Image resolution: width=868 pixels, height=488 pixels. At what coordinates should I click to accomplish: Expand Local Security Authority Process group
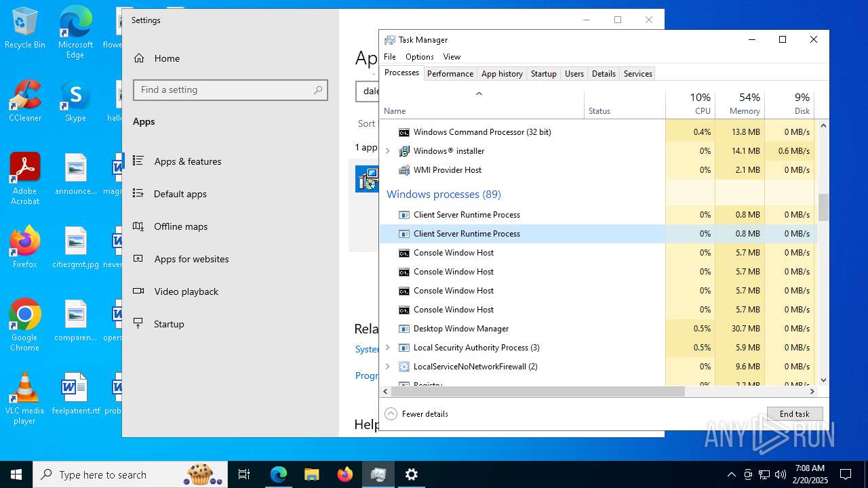388,348
